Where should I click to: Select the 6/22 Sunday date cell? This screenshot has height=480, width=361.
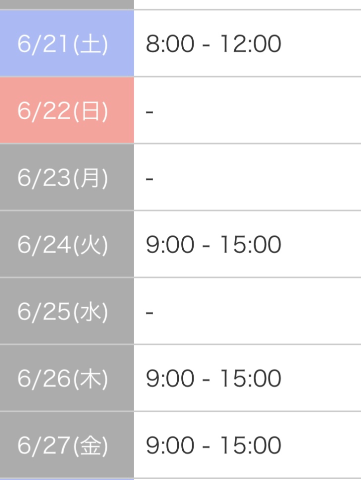click(67, 110)
